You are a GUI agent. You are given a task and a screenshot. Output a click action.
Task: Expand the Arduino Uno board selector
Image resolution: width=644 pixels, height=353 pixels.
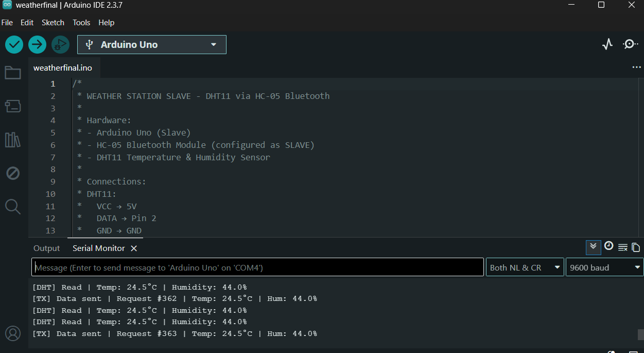click(x=152, y=45)
